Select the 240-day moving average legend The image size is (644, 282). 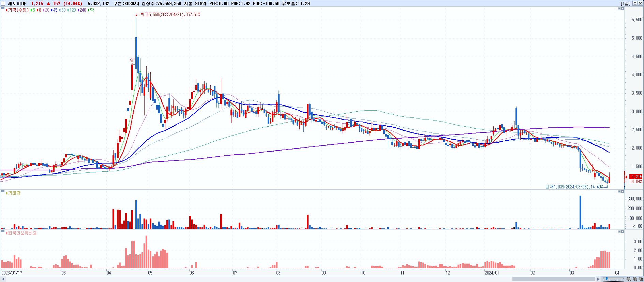[x=82, y=10]
